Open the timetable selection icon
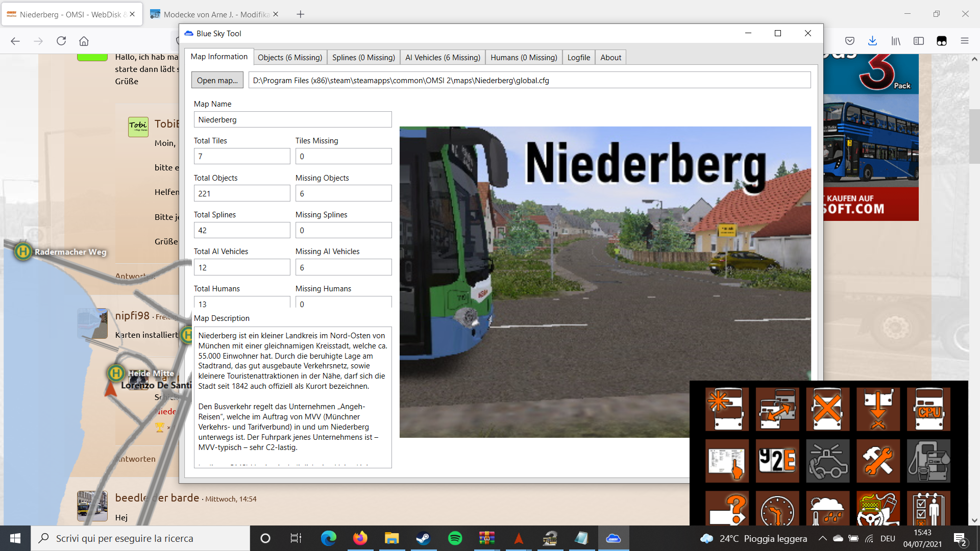980x551 pixels. coord(727,461)
